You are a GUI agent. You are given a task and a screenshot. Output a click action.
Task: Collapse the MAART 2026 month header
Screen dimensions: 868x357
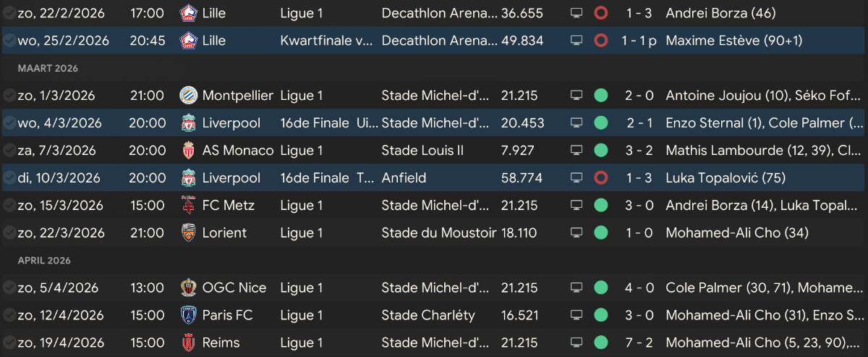click(48, 68)
